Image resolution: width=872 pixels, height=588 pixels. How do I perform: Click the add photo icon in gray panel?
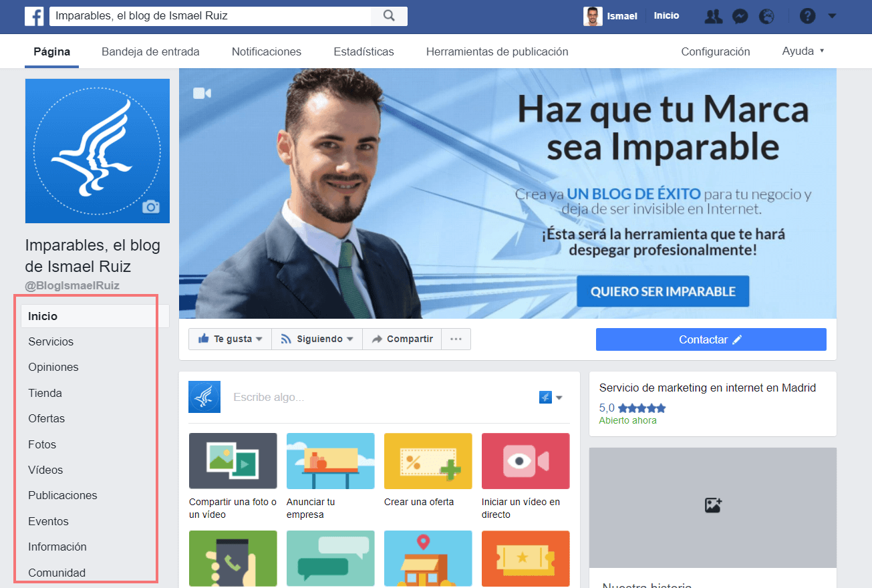(x=713, y=505)
